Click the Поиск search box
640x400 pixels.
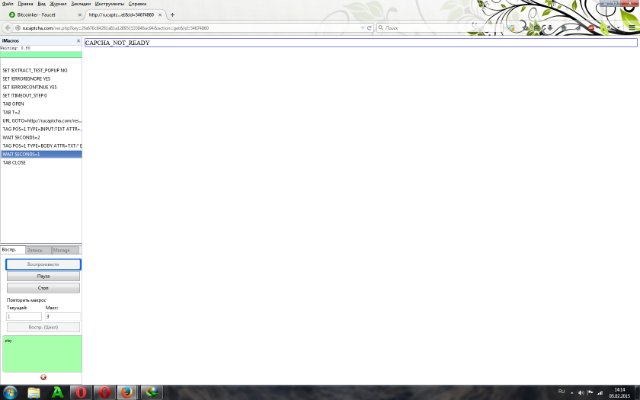410,28
